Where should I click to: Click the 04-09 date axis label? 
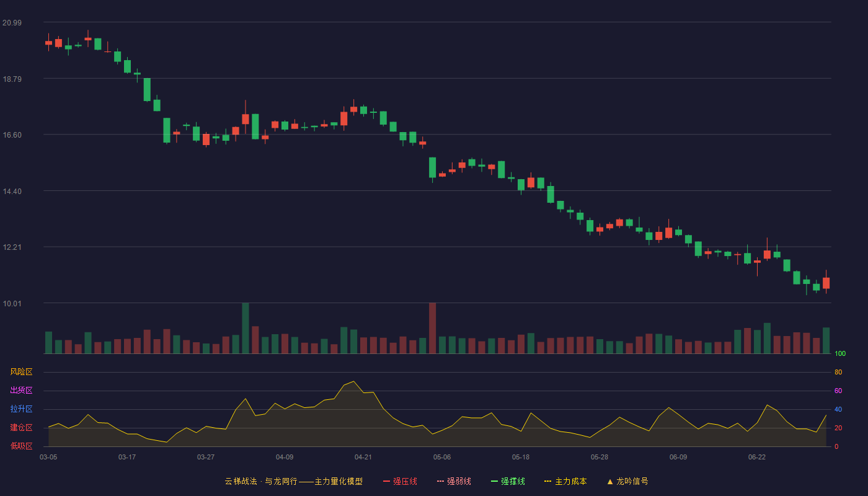pos(285,457)
